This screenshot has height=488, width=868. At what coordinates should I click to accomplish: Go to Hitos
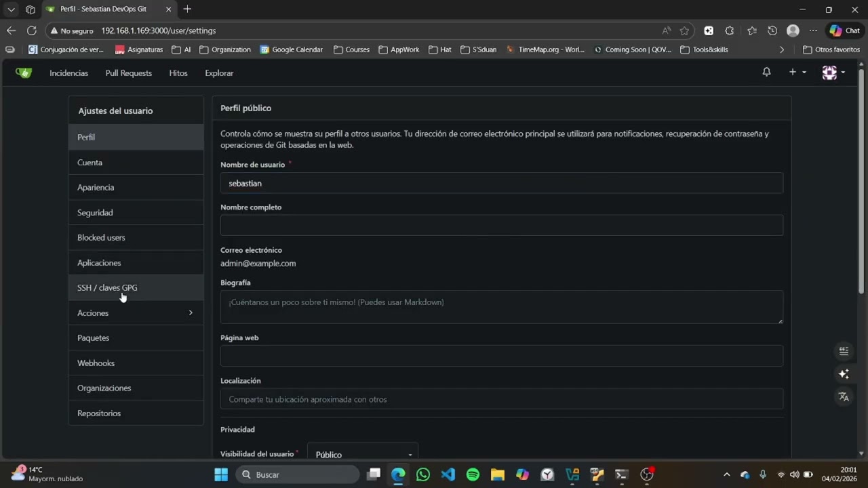(178, 73)
